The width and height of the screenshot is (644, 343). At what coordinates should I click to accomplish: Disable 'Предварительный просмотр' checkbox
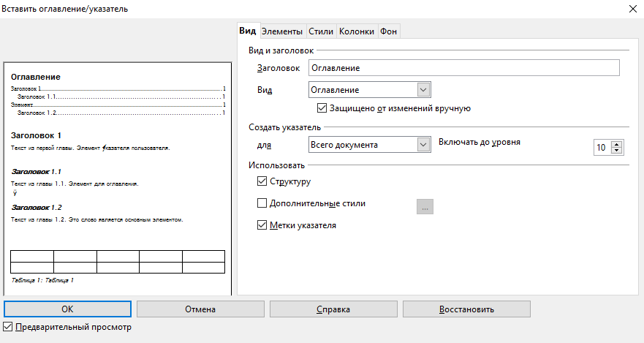(x=8, y=326)
